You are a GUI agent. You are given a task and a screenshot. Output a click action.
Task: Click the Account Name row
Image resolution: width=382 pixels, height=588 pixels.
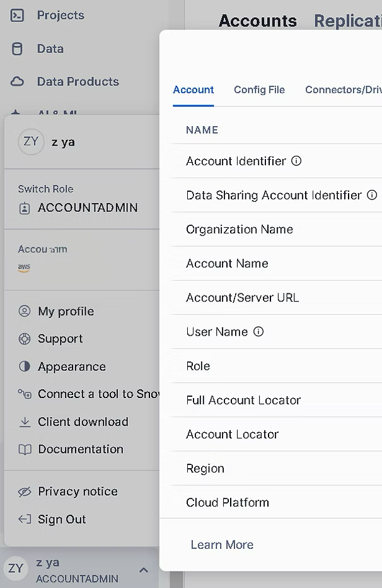[x=276, y=263]
